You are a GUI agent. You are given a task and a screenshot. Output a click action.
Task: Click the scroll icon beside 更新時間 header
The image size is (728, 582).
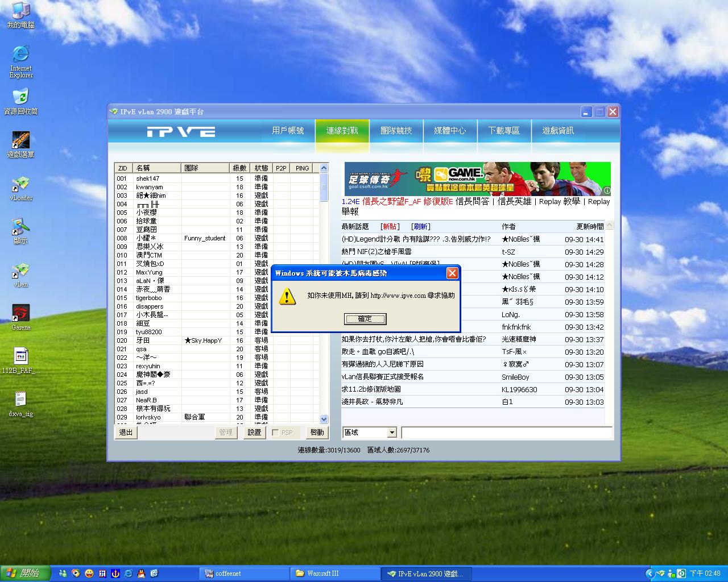click(x=609, y=225)
